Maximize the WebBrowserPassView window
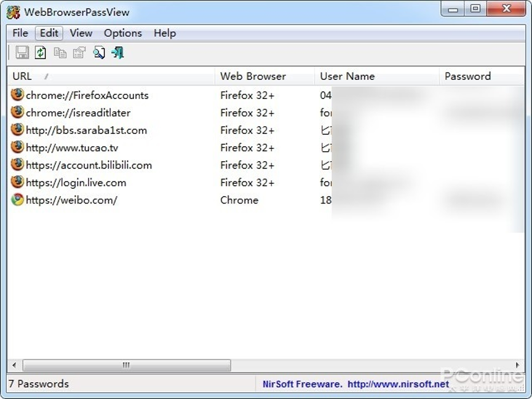Viewport: 532px width, 399px height. tap(475, 9)
